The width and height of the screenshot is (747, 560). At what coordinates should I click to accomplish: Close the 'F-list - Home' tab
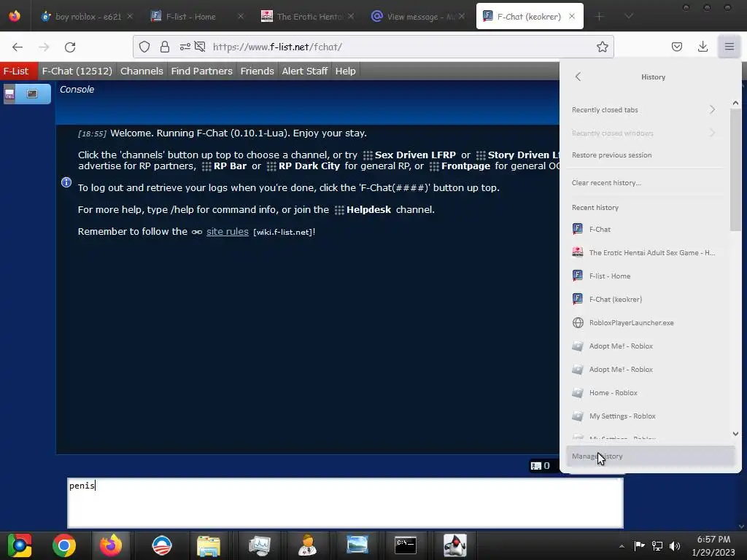coord(241,17)
